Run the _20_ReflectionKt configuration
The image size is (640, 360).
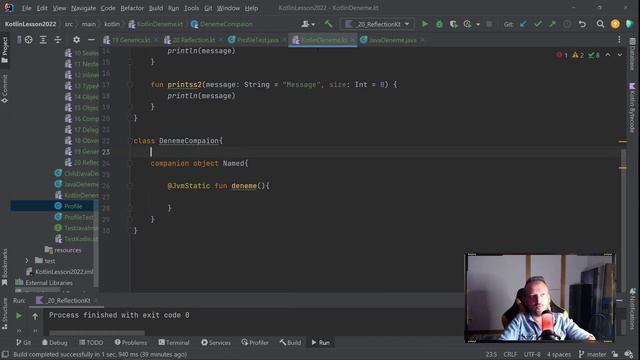(x=424, y=24)
